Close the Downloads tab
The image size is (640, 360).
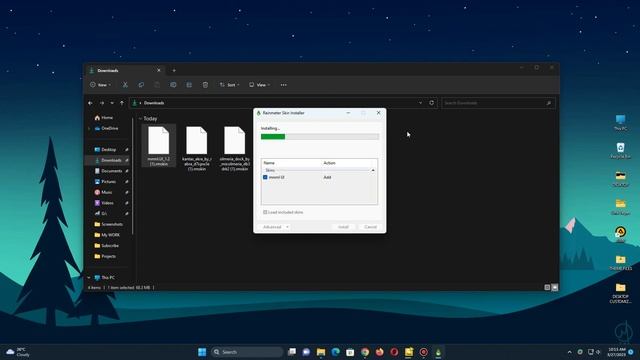coord(159,70)
